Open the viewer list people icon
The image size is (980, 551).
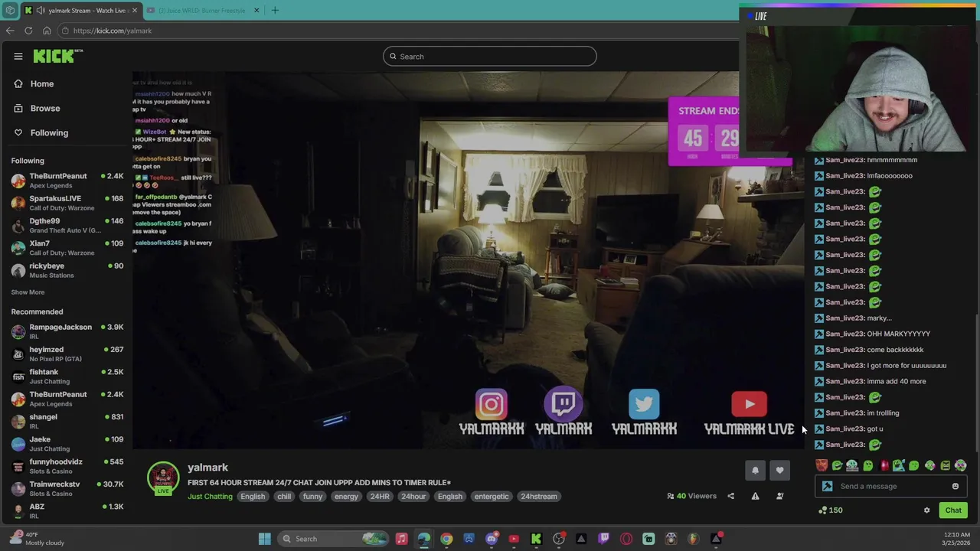(x=779, y=496)
